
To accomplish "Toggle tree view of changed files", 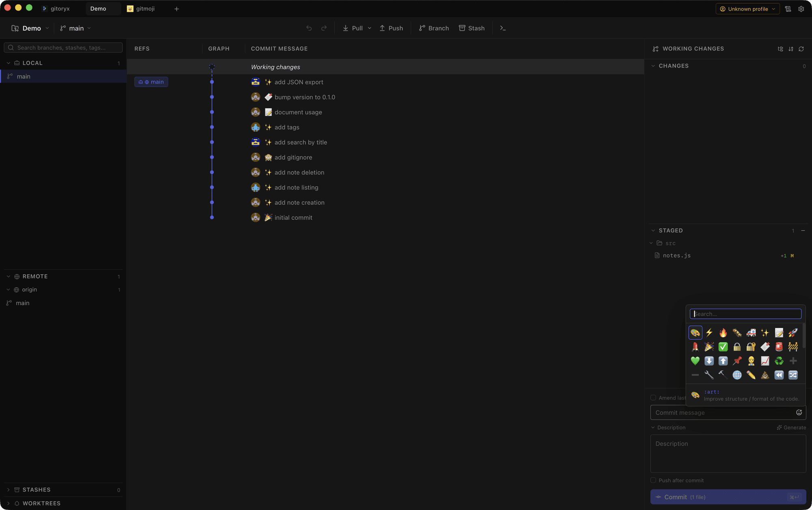I will tap(780, 49).
